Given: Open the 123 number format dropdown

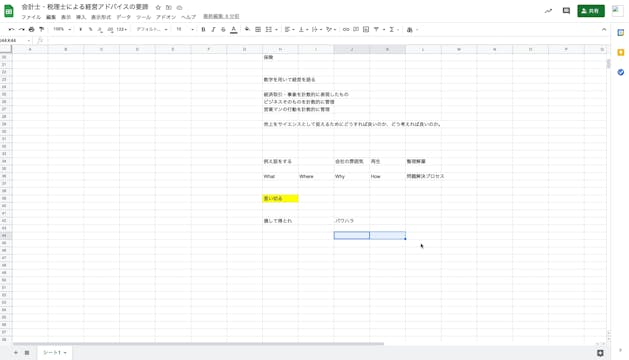Looking at the screenshot, I should (x=122, y=29).
